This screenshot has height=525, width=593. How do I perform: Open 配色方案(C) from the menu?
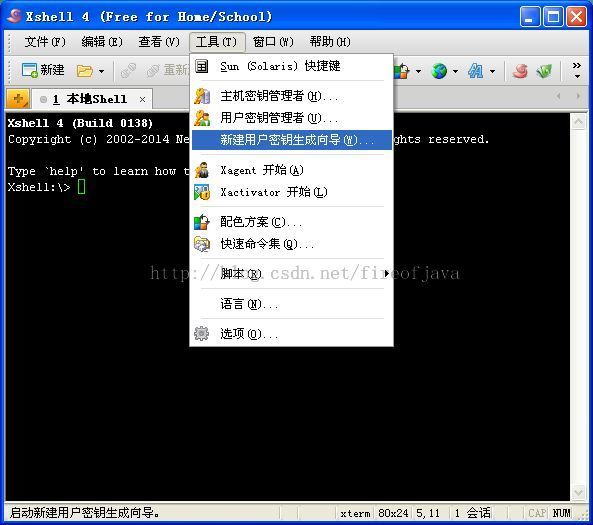point(291,222)
